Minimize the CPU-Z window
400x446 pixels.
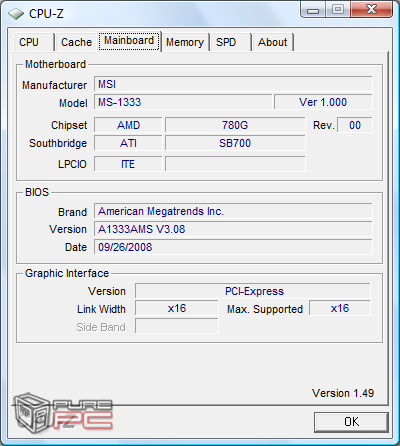pos(313,10)
